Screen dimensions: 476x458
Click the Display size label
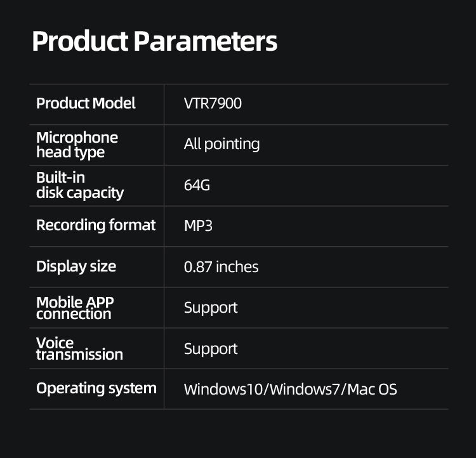[x=76, y=266]
